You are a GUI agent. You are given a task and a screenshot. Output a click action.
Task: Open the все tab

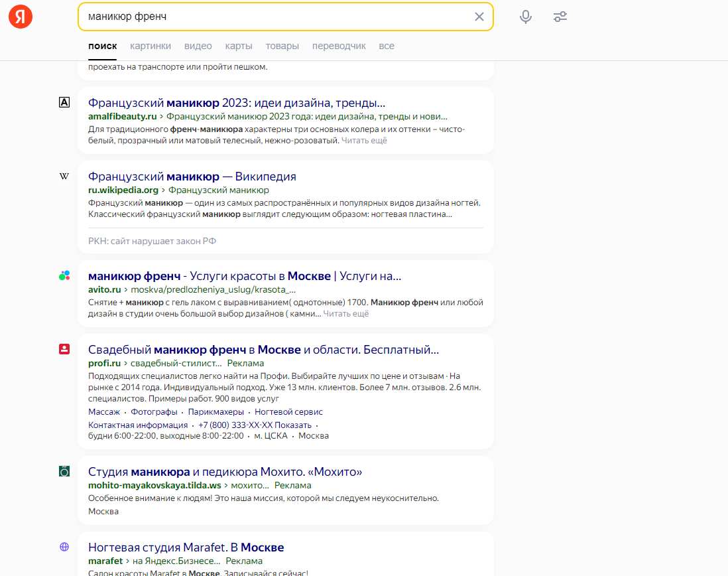387,46
